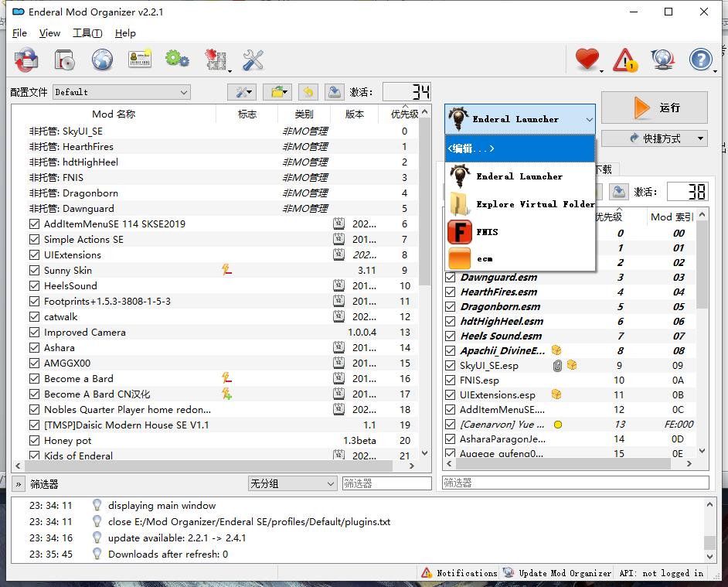Click the plugin list backup icon near 38
The image size is (728, 587).
[619, 192]
